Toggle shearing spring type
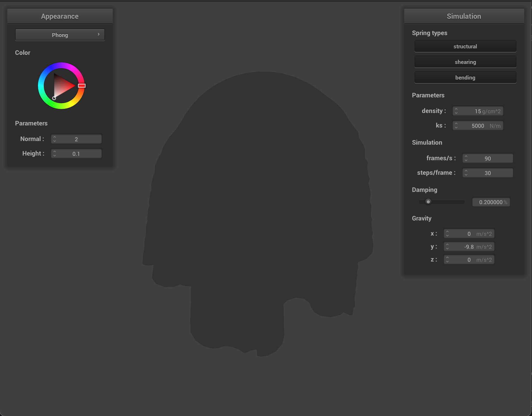This screenshot has height=416, width=532. [x=465, y=62]
